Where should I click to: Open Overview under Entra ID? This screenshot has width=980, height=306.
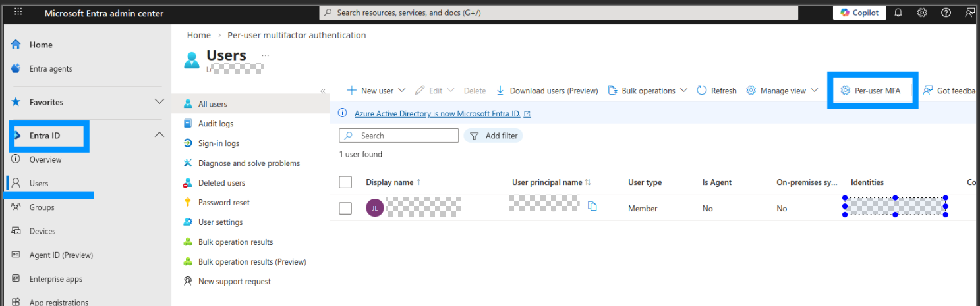[45, 159]
